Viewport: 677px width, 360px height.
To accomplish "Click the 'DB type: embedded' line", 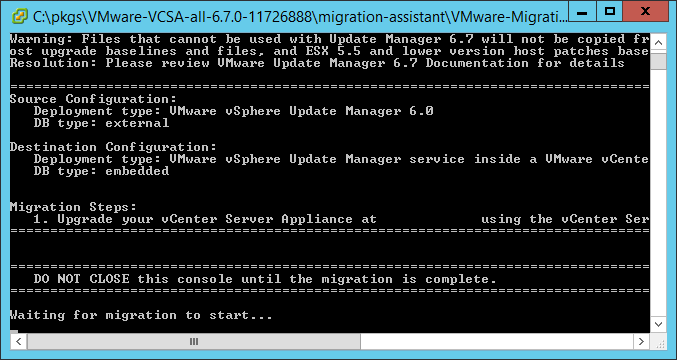I will click(x=101, y=171).
